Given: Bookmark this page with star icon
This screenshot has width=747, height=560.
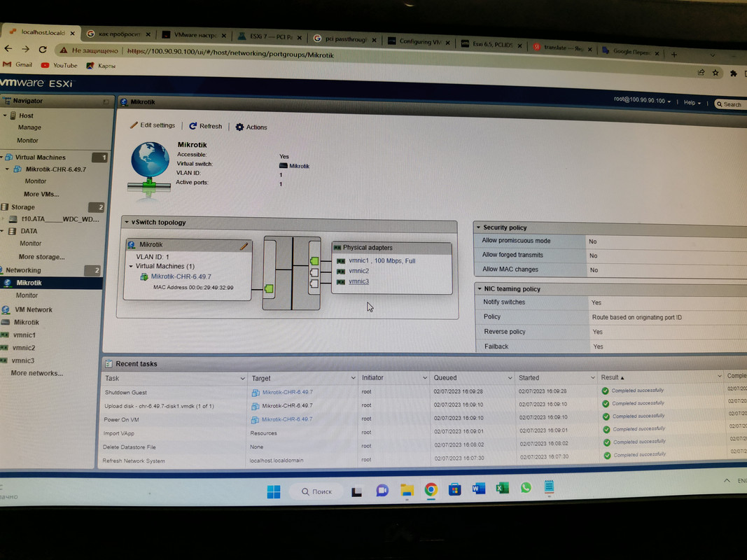Looking at the screenshot, I should click(x=715, y=73).
